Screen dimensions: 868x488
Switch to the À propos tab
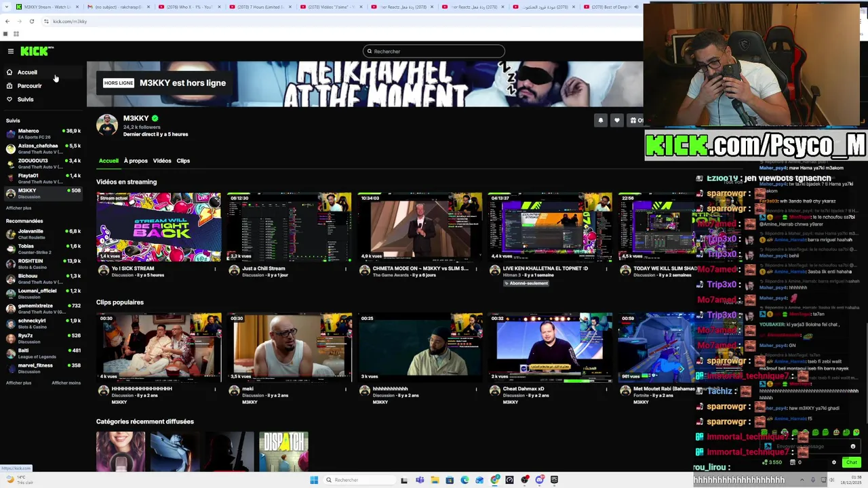click(136, 161)
